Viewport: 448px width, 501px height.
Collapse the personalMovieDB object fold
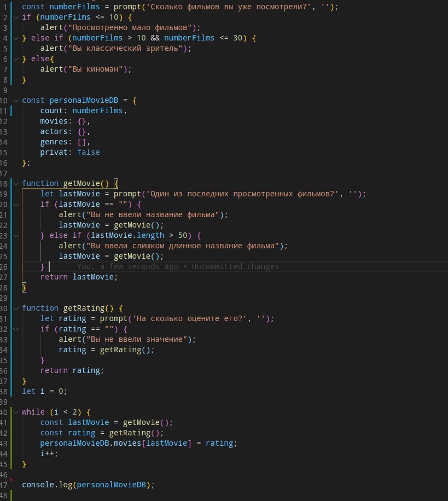16,101
